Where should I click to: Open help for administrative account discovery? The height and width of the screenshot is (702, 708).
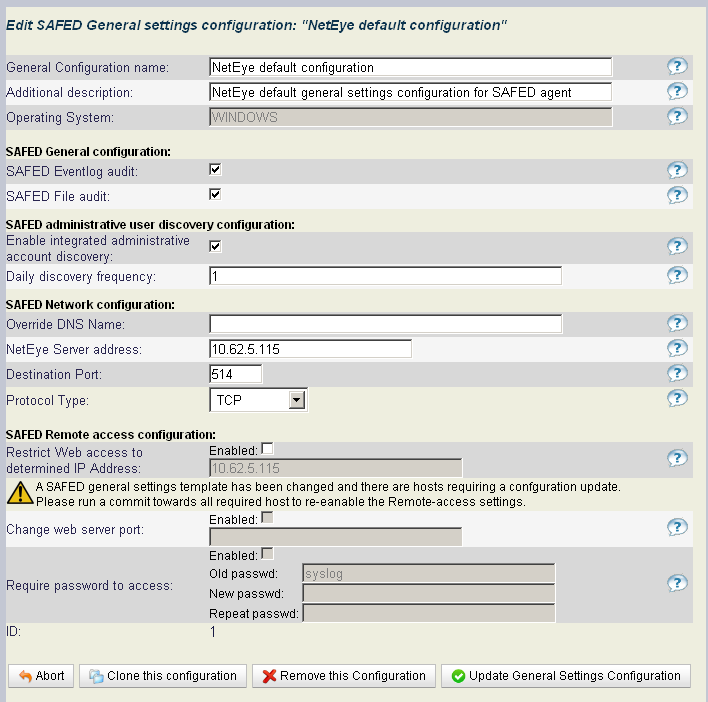677,246
